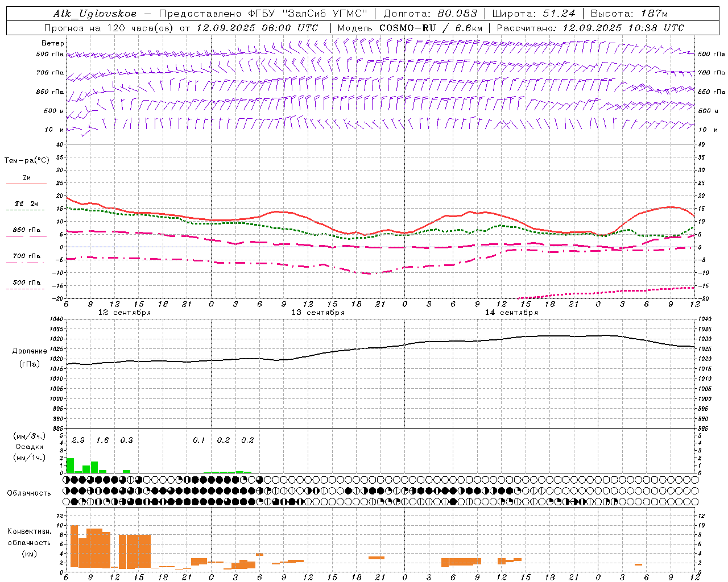Screen dimensions: 728x582
Task: Click the 'Td 2м' dew point legend entry
Action: [26, 203]
